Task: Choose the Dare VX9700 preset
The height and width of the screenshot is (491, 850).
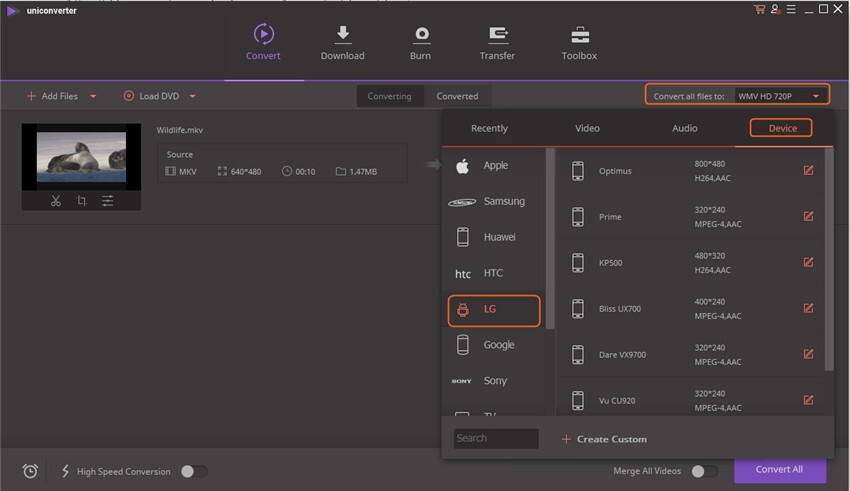Action: point(692,355)
